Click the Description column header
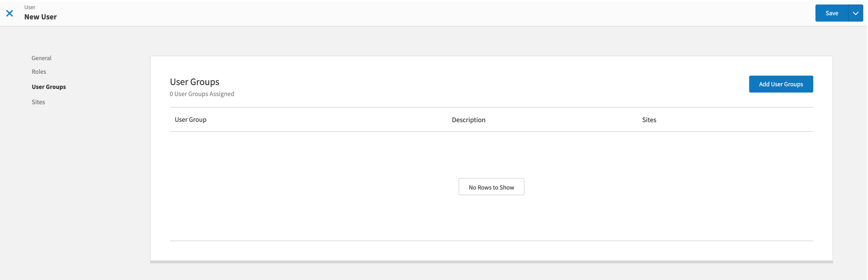868x280 pixels. 468,120
